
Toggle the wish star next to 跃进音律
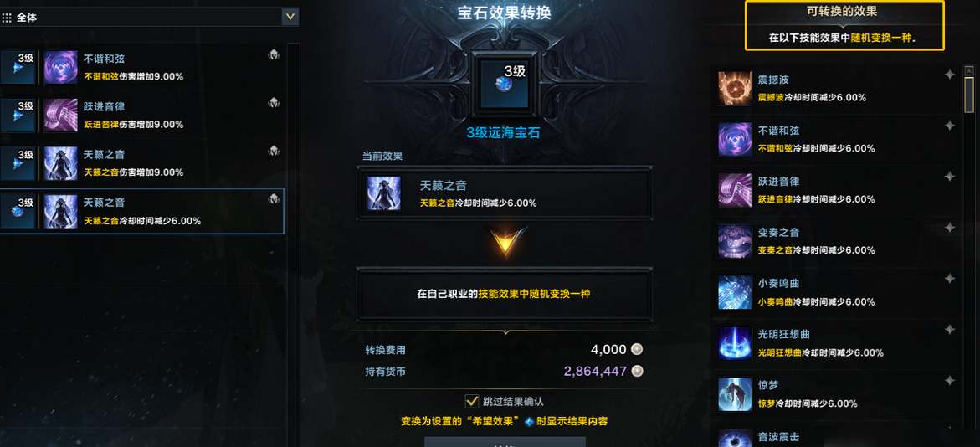[949, 177]
